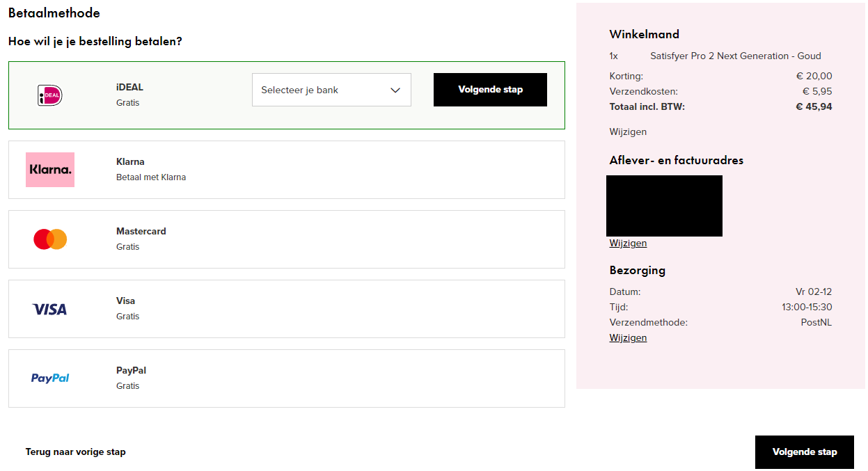The image size is (868, 471).
Task: Choose Klarna as payment method
Action: coord(130,162)
